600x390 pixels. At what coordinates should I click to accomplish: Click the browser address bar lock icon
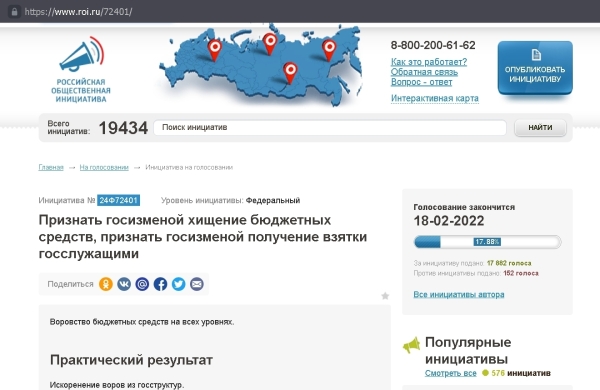pos(15,11)
